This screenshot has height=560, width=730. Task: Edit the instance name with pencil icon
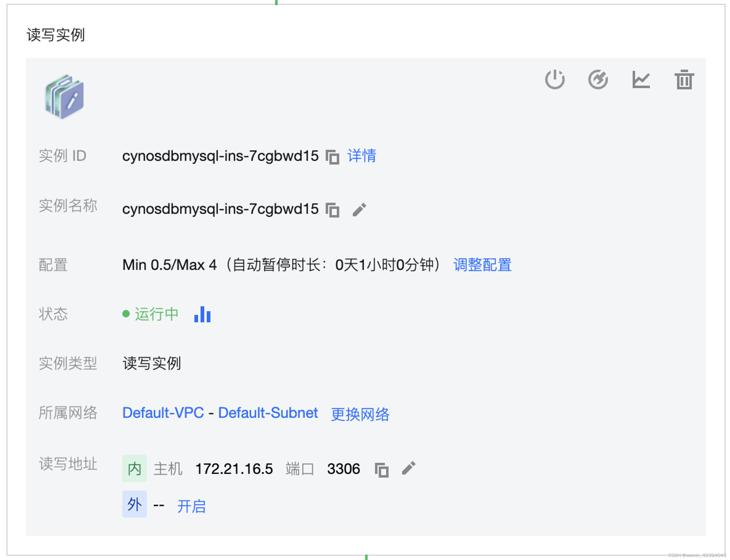tap(359, 210)
